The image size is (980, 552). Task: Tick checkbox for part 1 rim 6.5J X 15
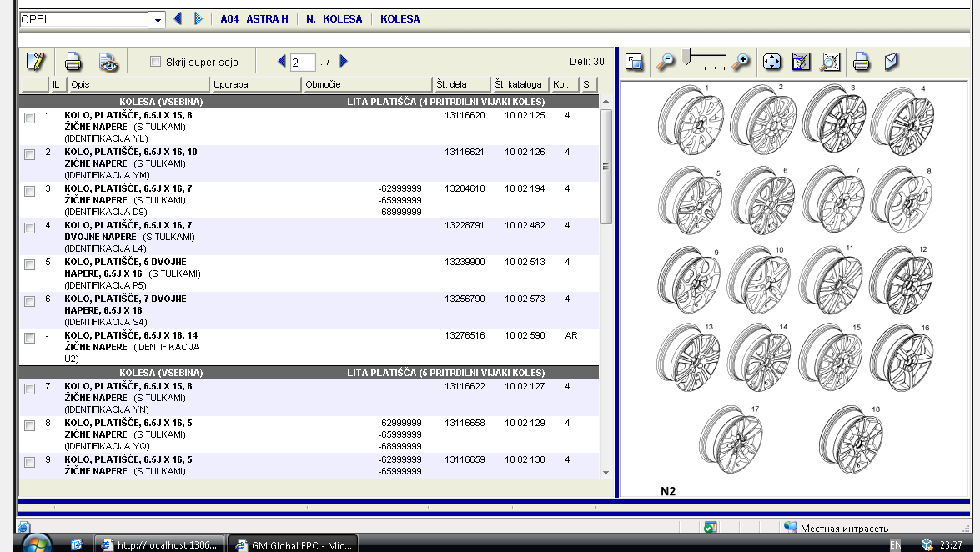coord(29,118)
